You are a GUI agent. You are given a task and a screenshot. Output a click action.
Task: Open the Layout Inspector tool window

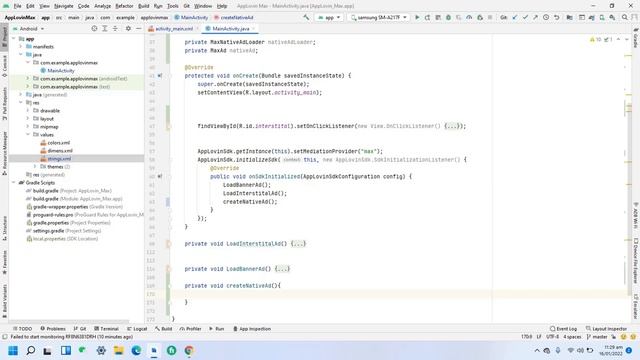coord(607,329)
